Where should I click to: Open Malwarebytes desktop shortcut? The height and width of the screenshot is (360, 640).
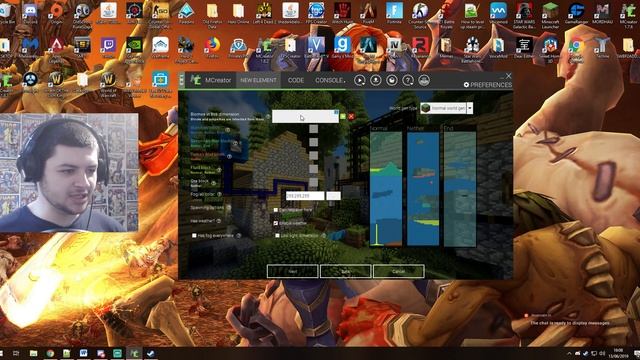[x=30, y=47]
